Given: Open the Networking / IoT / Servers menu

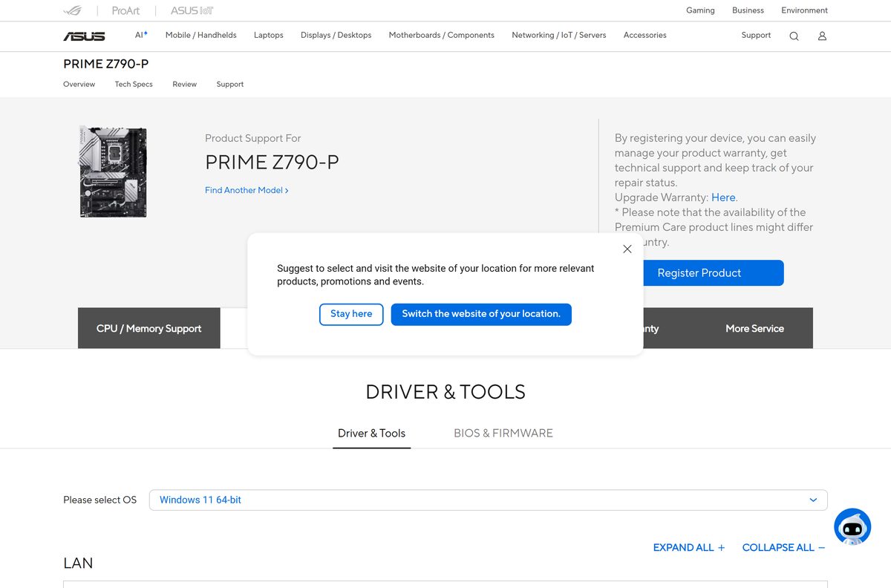Looking at the screenshot, I should 558,35.
